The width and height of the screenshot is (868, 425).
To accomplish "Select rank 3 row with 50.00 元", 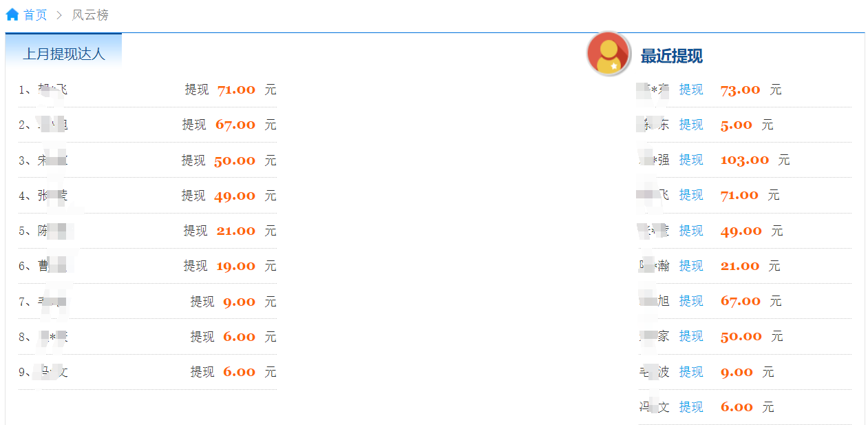I will (x=147, y=160).
